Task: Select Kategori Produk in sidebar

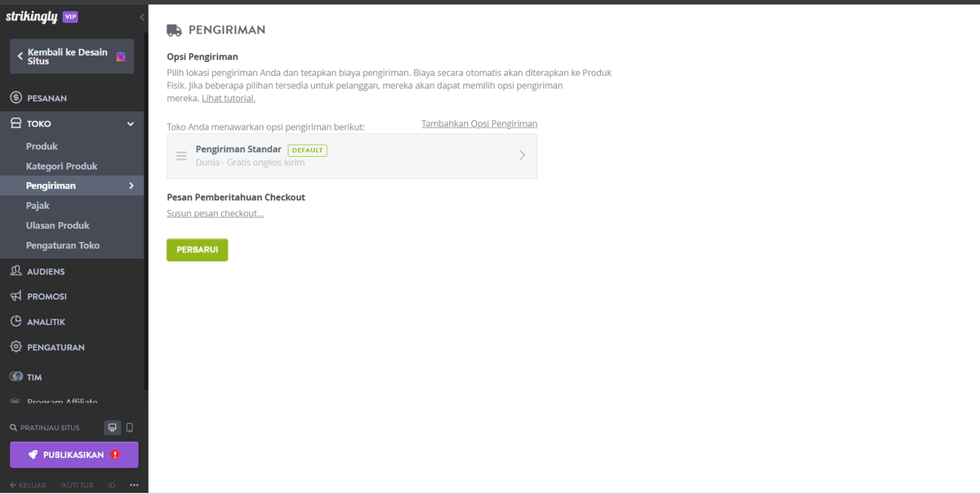Action: tap(61, 166)
